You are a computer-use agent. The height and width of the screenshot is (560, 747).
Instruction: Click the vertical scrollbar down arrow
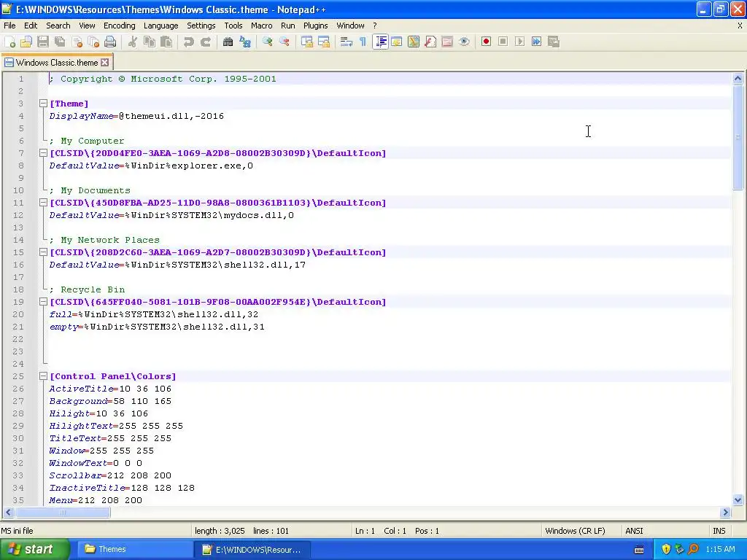(x=738, y=500)
